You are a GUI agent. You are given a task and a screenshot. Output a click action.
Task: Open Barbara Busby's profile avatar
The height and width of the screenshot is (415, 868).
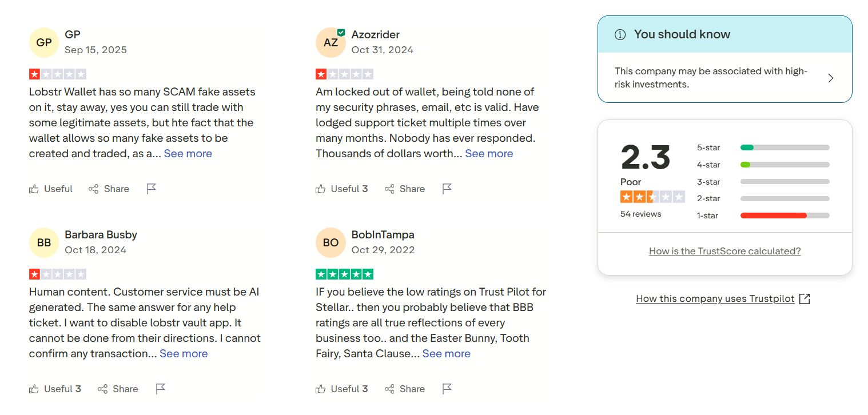click(x=44, y=242)
